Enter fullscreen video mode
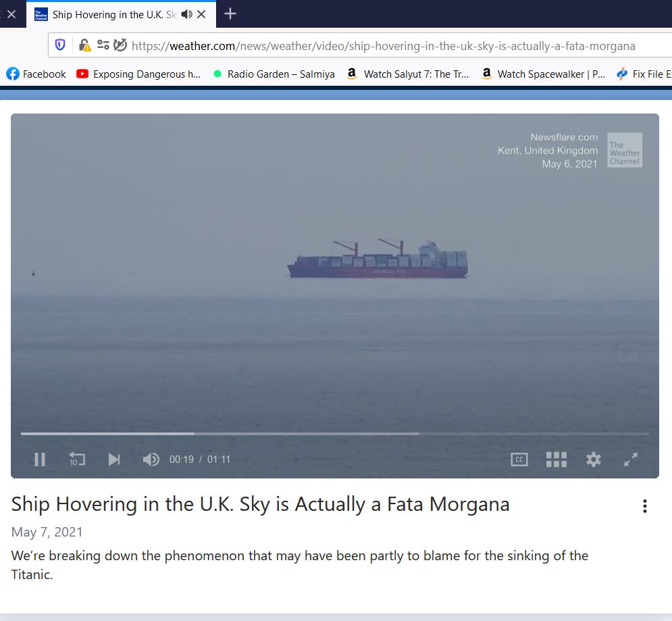The height and width of the screenshot is (621, 672). pyautogui.click(x=630, y=459)
